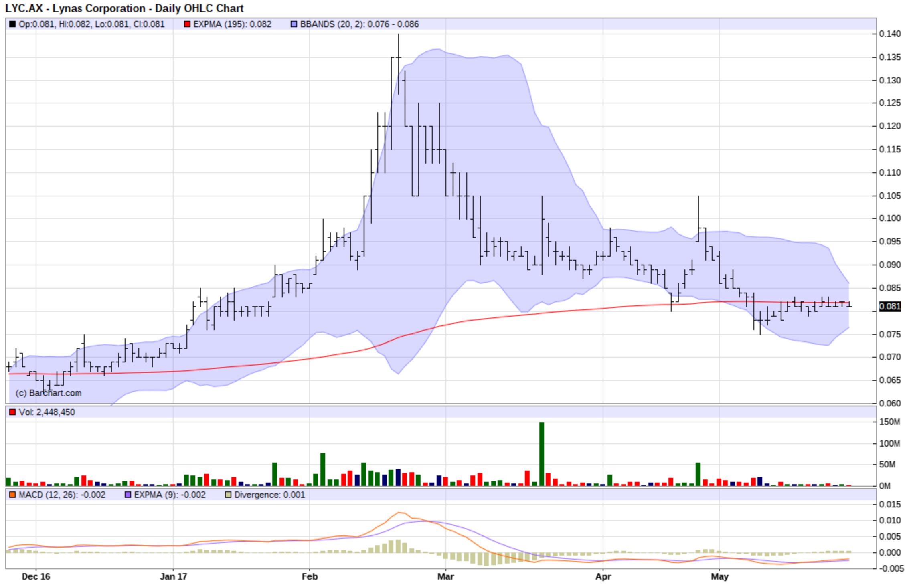This screenshot has height=588, width=907.
Task: Click the 0M volume axis label
Action: click(x=885, y=486)
